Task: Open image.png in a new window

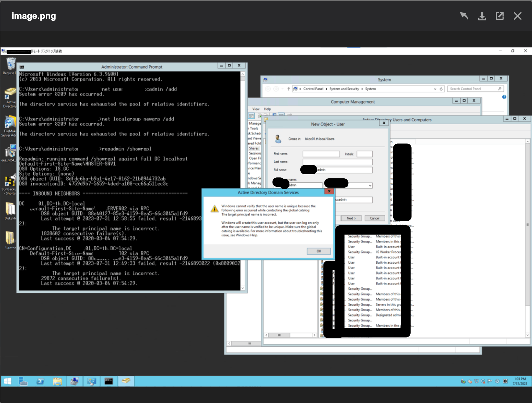Action: [x=500, y=16]
